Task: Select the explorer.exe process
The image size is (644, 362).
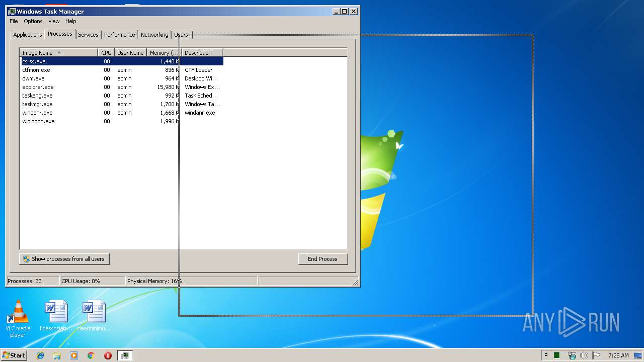Action: (x=121, y=87)
